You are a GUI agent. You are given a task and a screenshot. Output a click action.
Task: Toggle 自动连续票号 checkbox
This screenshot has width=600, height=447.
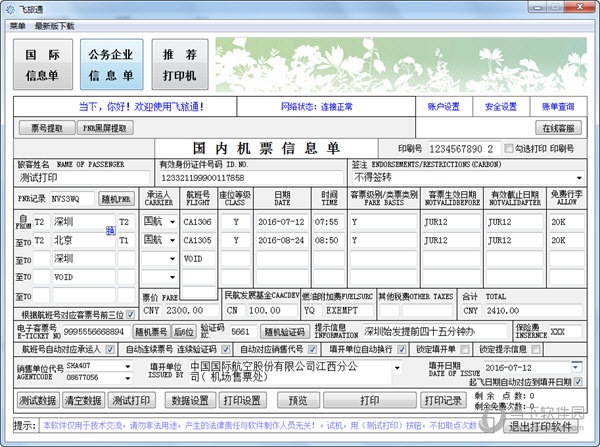pyautogui.click(x=121, y=350)
